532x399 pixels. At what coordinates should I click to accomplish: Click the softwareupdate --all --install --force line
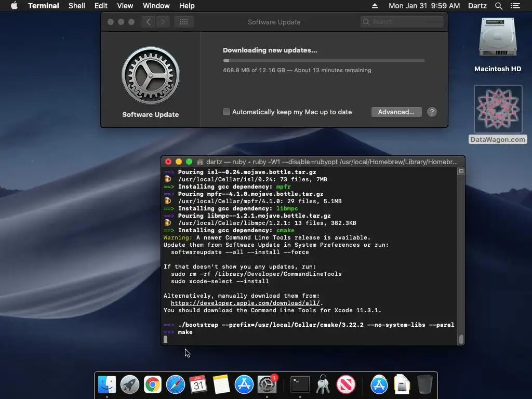pyautogui.click(x=240, y=252)
